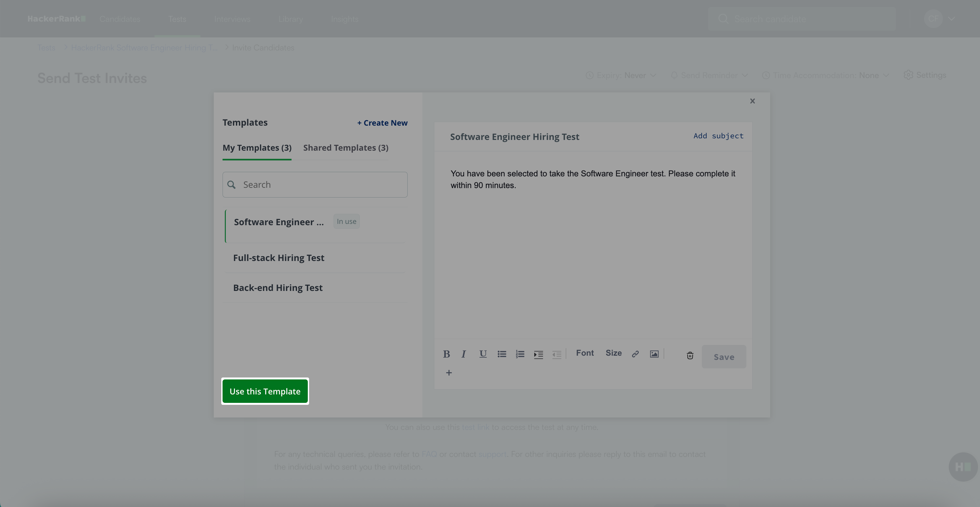Screen dimensions: 980x507
Task: Open the Font dropdown
Action: pyautogui.click(x=585, y=353)
